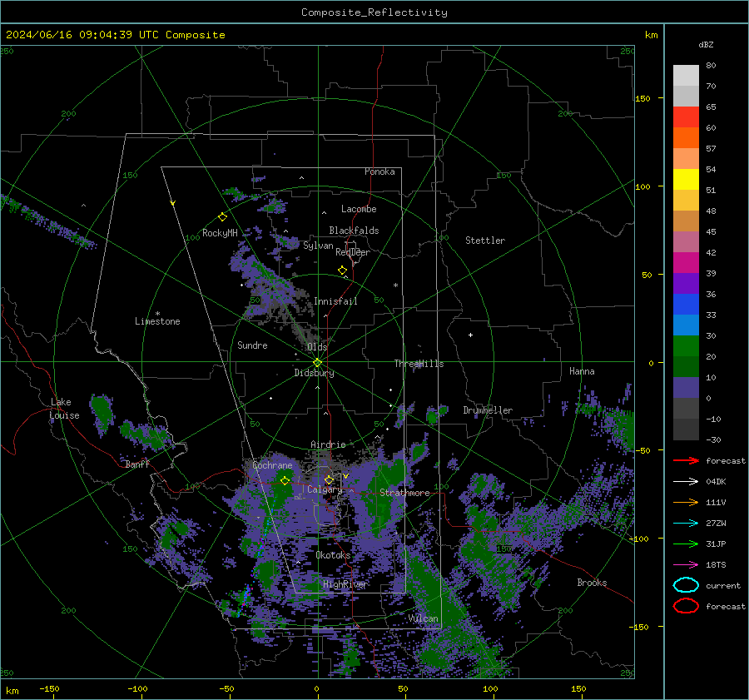Screen dimensions: 749x700
Task: Select the yellow 54-51 dBZ swatch
Action: 686,180
